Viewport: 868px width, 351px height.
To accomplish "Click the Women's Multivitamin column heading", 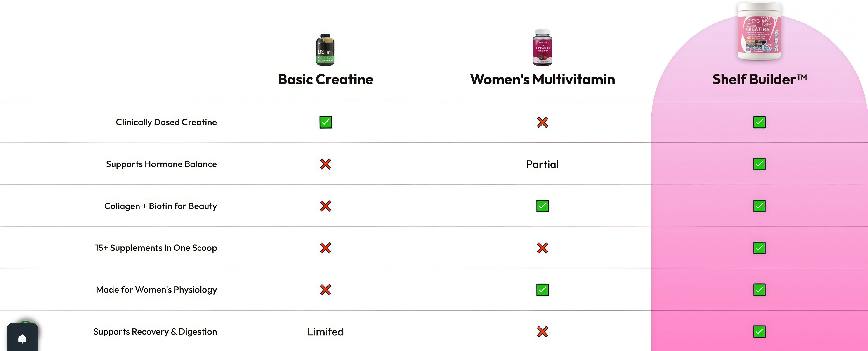I will [542, 80].
